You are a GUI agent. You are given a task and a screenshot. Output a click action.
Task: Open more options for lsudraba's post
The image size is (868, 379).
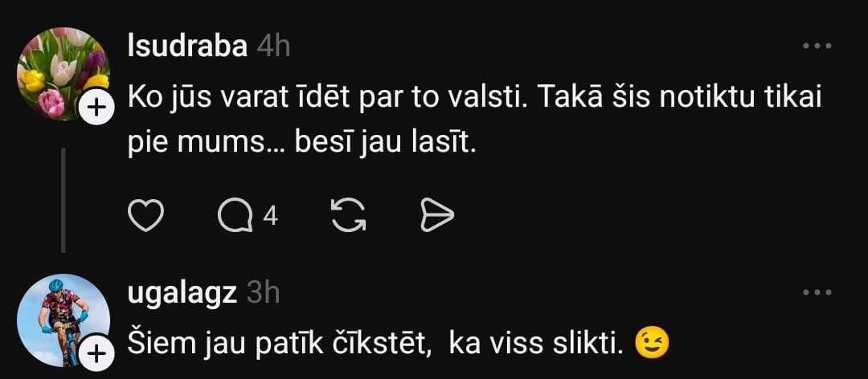point(817,47)
